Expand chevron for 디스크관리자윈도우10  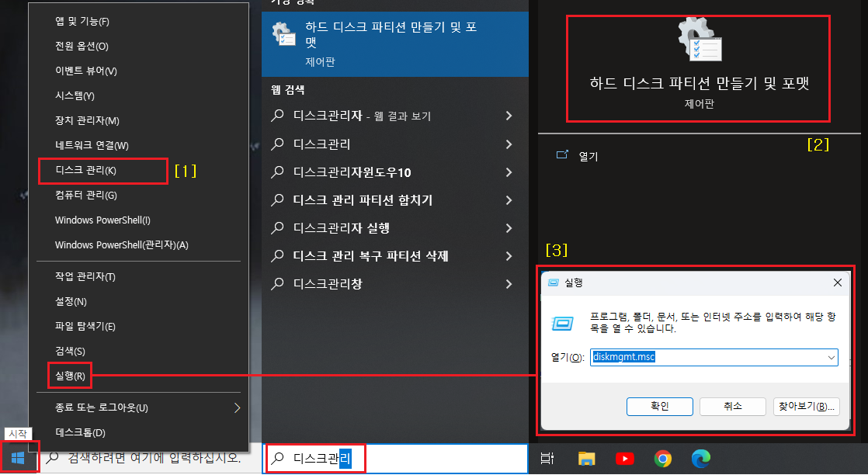(509, 172)
